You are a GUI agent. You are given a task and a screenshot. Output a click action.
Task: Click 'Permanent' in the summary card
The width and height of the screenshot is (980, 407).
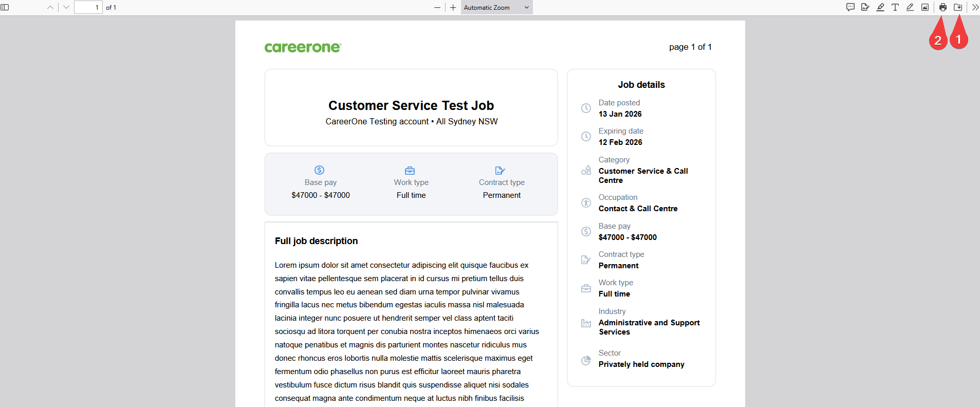pos(502,195)
